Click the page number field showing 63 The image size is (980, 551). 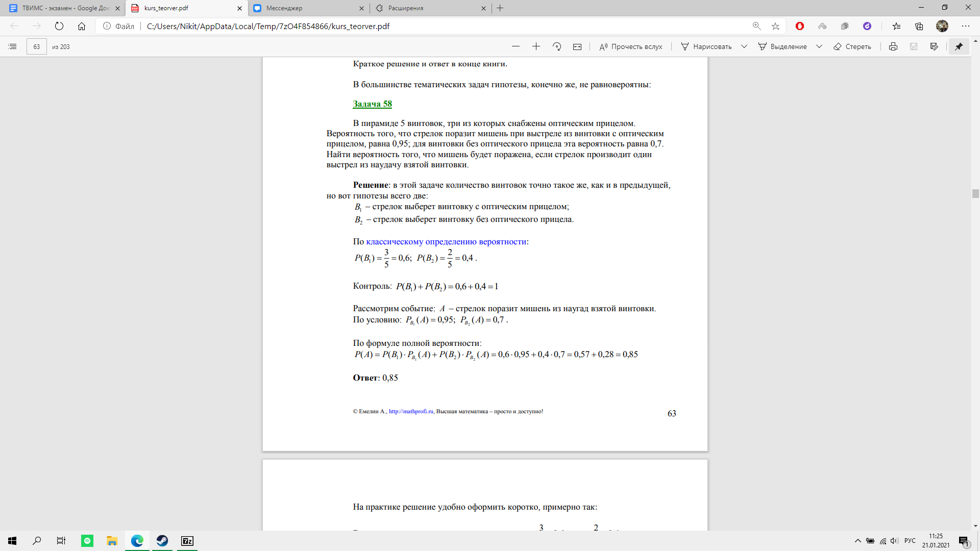point(37,46)
